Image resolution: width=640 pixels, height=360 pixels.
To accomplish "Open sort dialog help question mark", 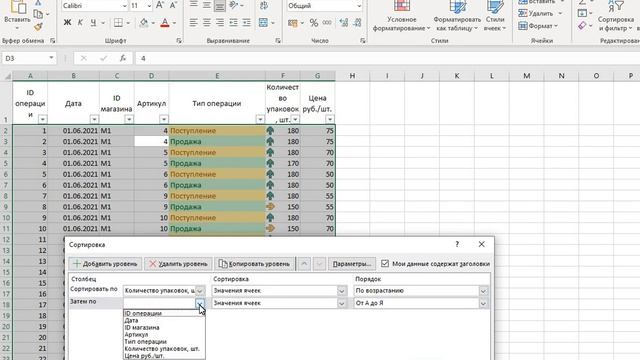I will coord(457,244).
